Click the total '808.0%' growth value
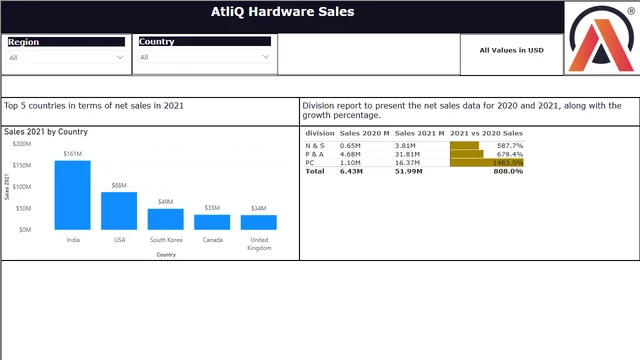This screenshot has height=360, width=640. (x=508, y=171)
